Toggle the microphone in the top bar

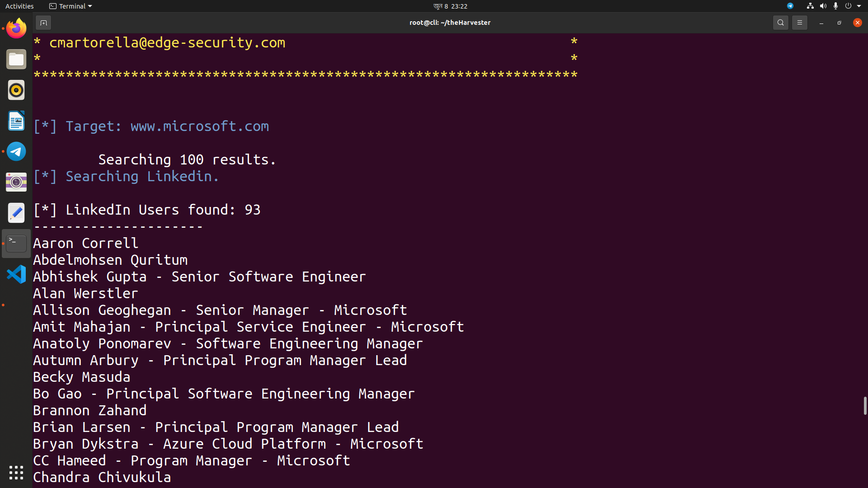(836, 6)
